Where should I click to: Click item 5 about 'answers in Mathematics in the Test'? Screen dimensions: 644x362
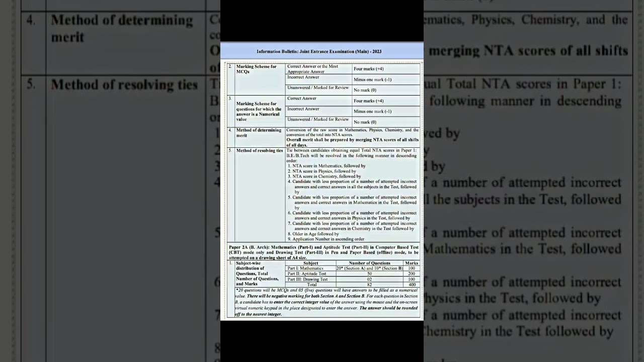(x=352, y=202)
